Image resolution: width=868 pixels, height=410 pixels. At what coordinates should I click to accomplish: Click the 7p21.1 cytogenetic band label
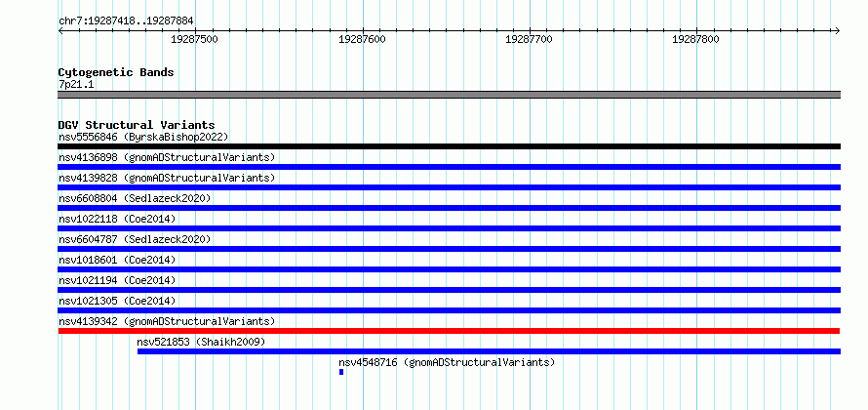76,84
